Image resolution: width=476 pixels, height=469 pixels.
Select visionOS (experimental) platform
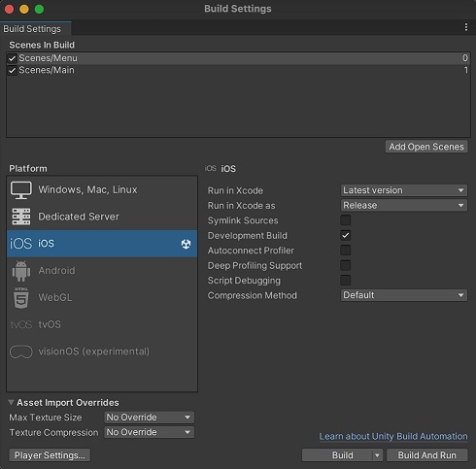[x=102, y=352]
